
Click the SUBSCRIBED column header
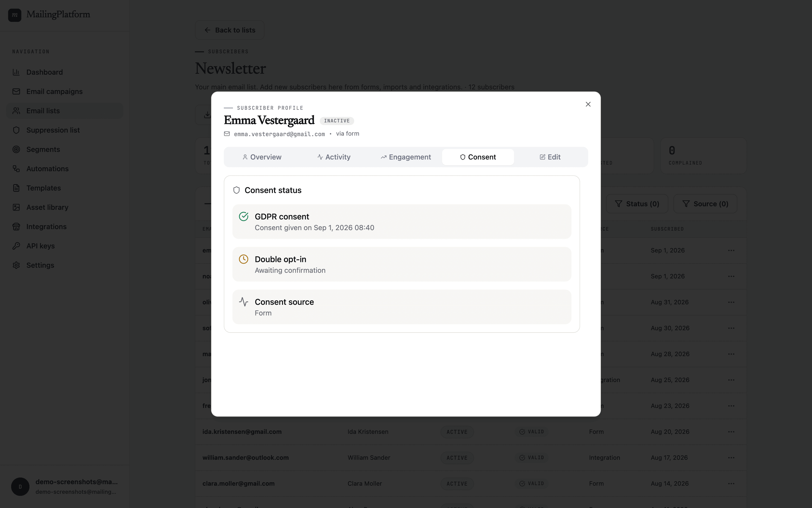[x=667, y=229]
